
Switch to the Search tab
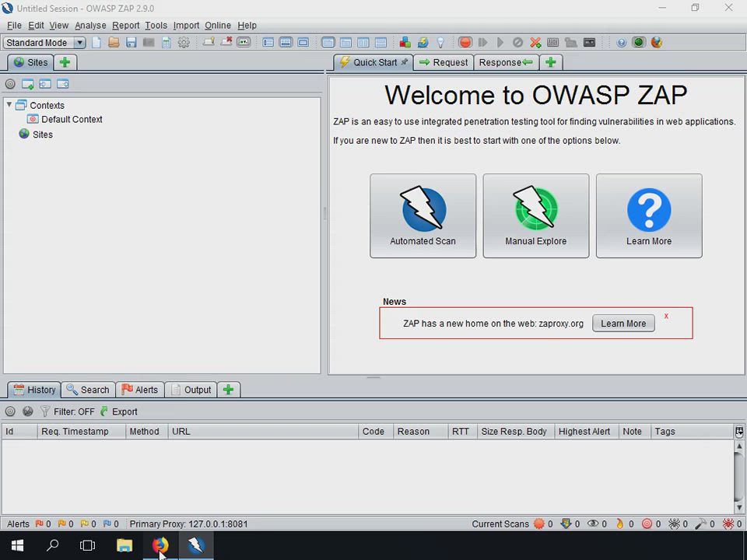pos(88,390)
